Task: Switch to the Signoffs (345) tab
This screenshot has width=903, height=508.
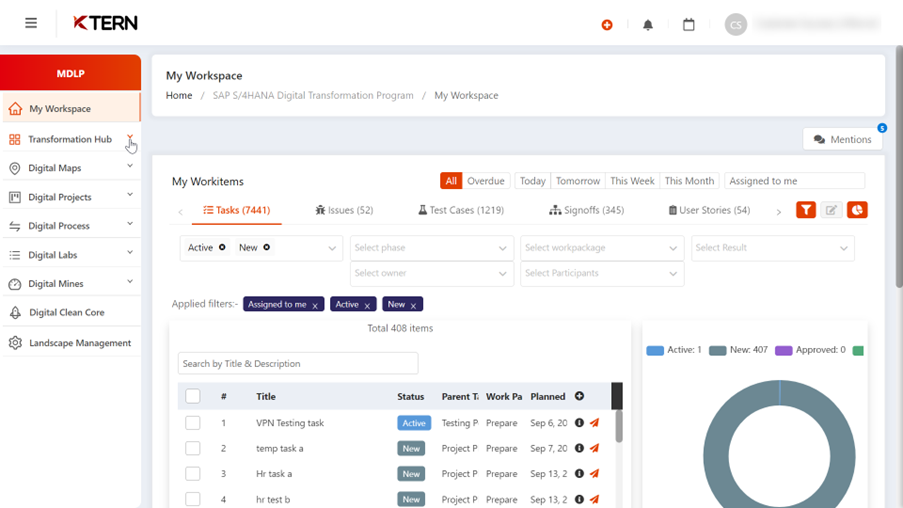Action: [587, 210]
